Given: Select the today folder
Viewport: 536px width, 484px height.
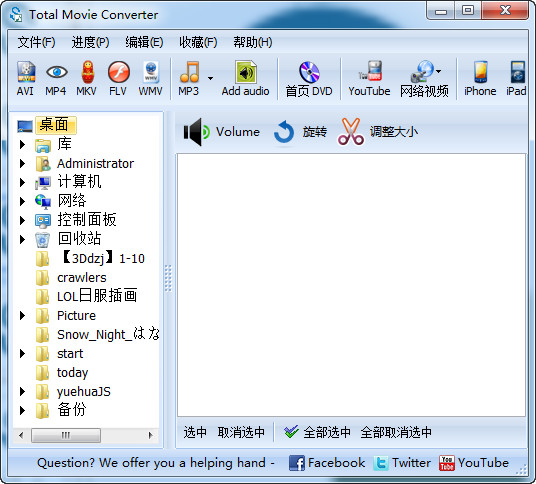Looking at the screenshot, I should pos(72,373).
